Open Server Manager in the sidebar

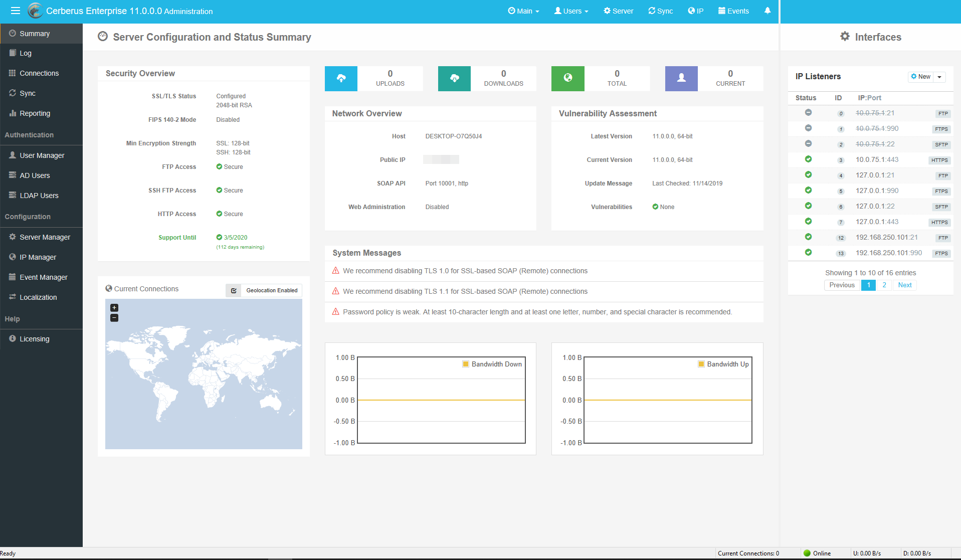[x=41, y=237]
